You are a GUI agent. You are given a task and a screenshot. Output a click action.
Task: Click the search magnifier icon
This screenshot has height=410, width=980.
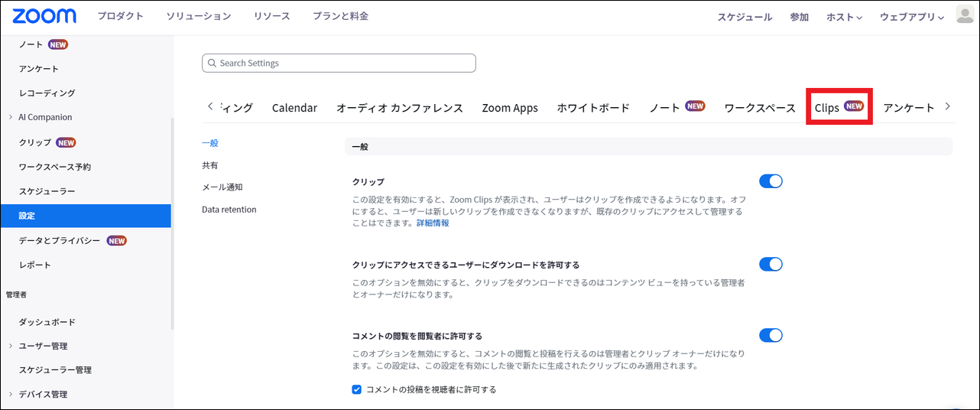[212, 63]
